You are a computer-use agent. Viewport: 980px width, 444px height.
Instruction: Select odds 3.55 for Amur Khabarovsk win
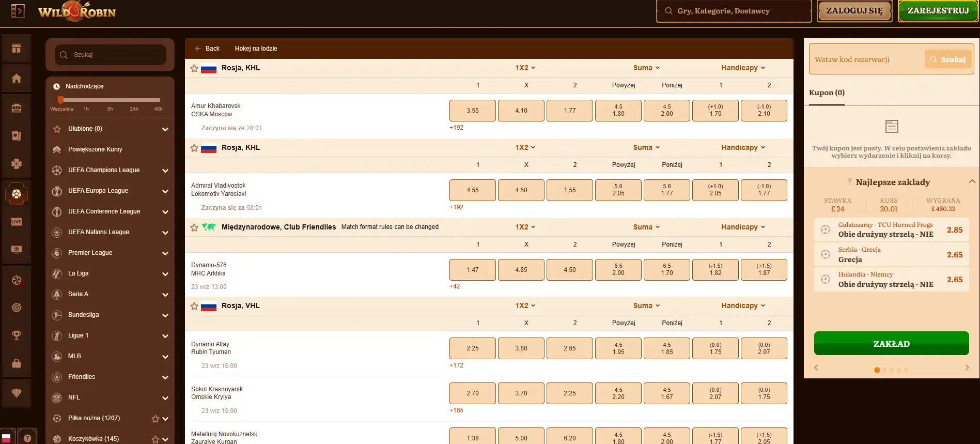pos(473,111)
